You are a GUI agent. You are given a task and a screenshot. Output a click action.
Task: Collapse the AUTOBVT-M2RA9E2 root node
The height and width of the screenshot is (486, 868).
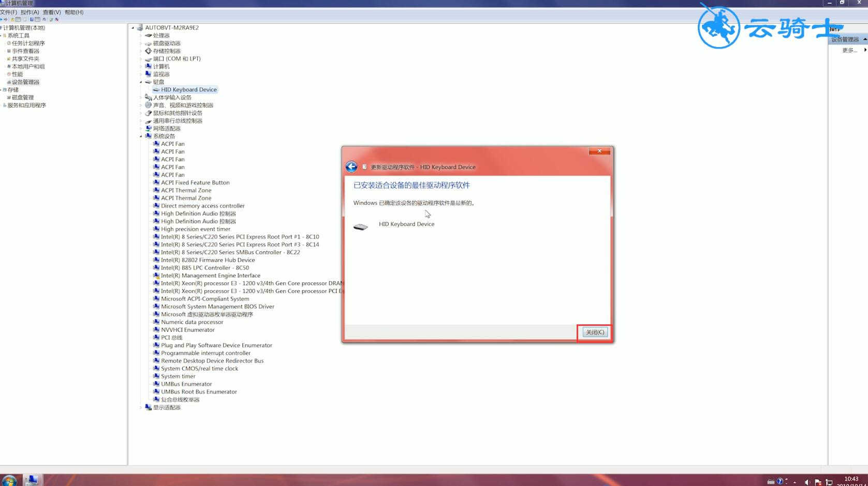tap(133, 27)
